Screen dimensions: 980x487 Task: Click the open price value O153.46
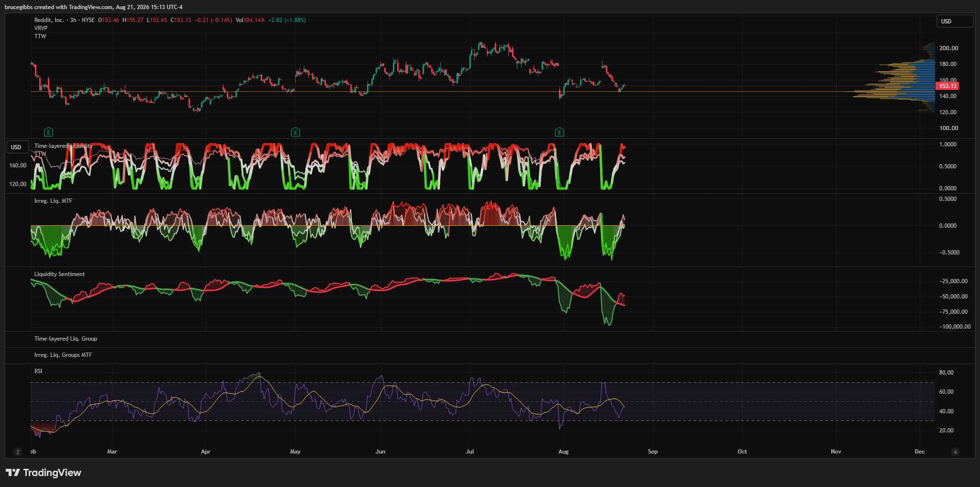tap(109, 20)
